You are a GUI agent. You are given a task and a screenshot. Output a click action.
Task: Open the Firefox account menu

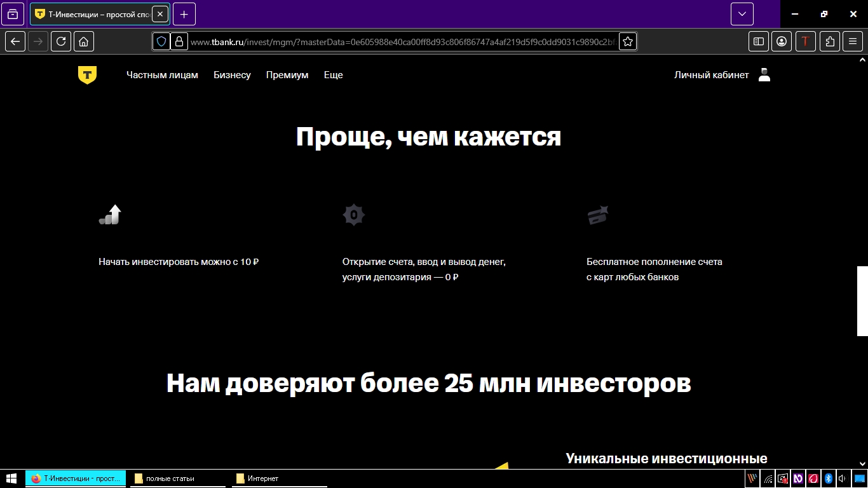coord(782,41)
